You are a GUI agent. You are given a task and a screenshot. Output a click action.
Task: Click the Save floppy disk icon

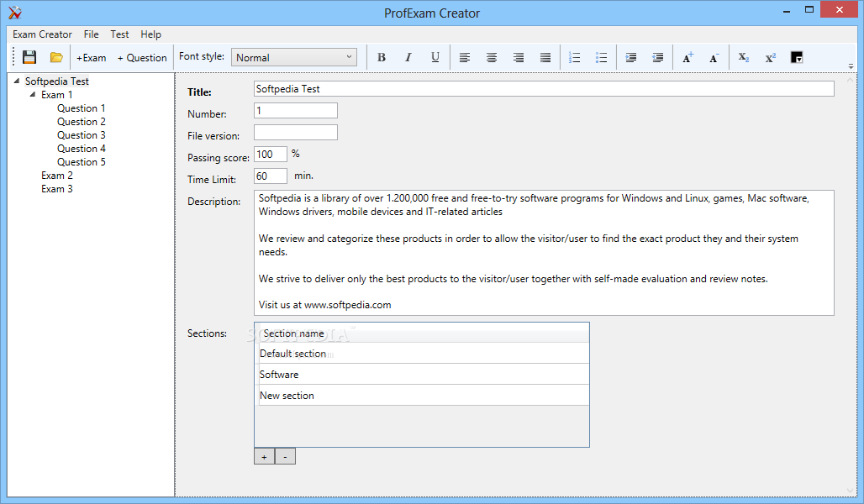pyautogui.click(x=29, y=57)
